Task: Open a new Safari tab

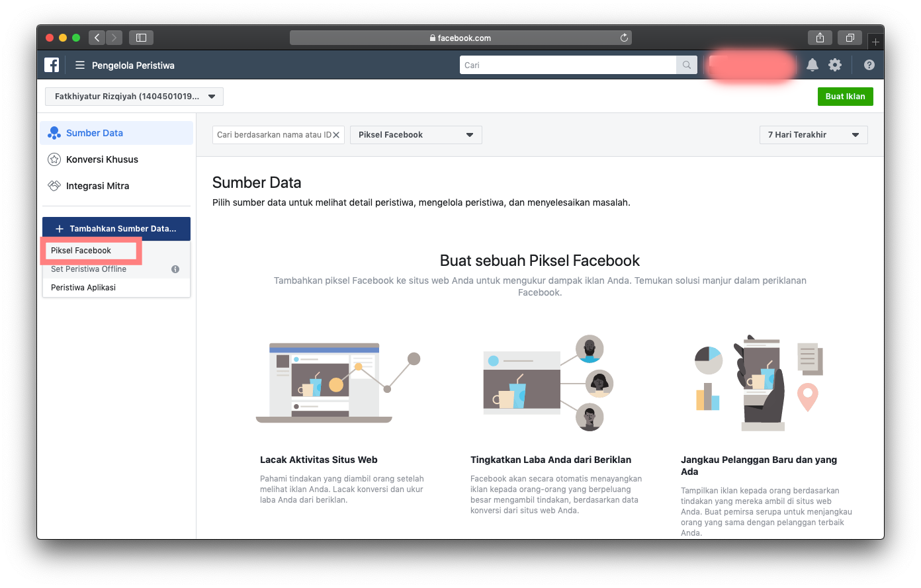Action: coord(875,42)
